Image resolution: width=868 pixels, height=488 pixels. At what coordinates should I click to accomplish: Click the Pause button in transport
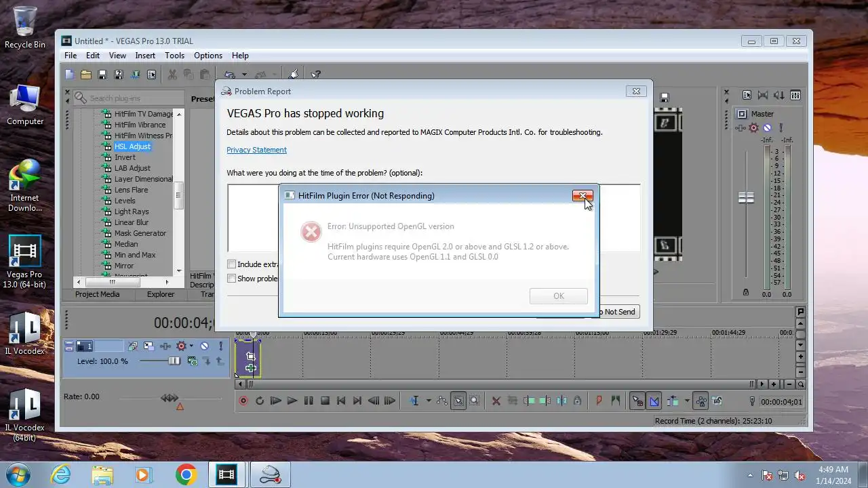click(309, 401)
